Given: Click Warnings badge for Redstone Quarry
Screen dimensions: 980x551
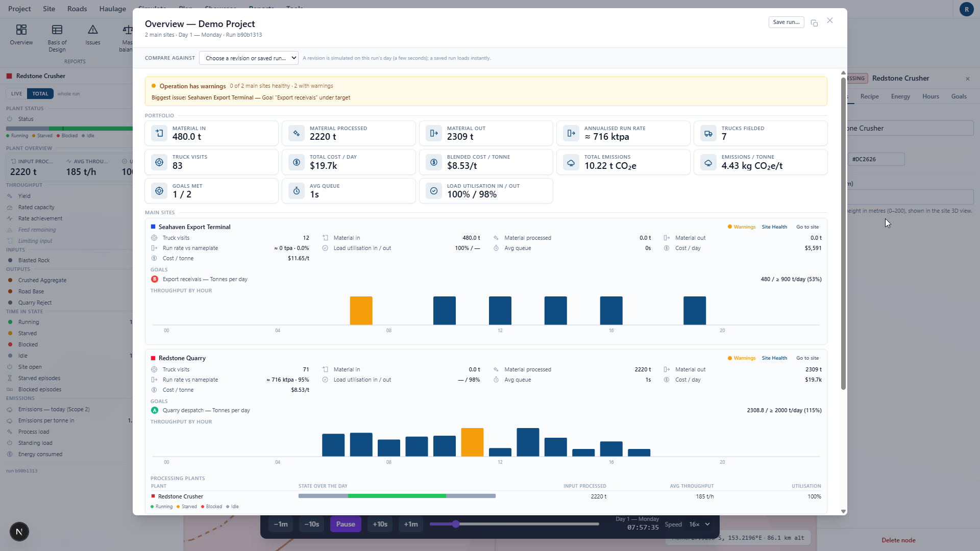Looking at the screenshot, I should 742,358.
